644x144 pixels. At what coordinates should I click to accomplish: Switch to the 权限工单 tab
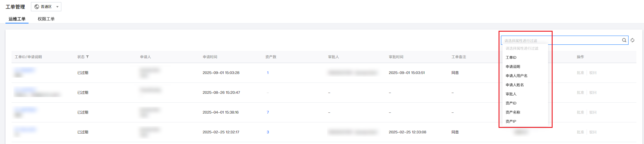click(x=46, y=19)
